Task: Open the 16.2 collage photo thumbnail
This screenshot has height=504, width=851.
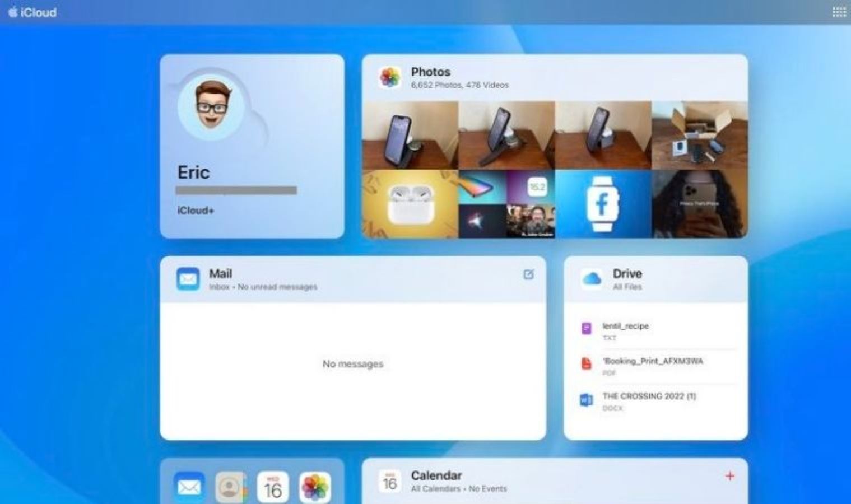Action: [506, 204]
